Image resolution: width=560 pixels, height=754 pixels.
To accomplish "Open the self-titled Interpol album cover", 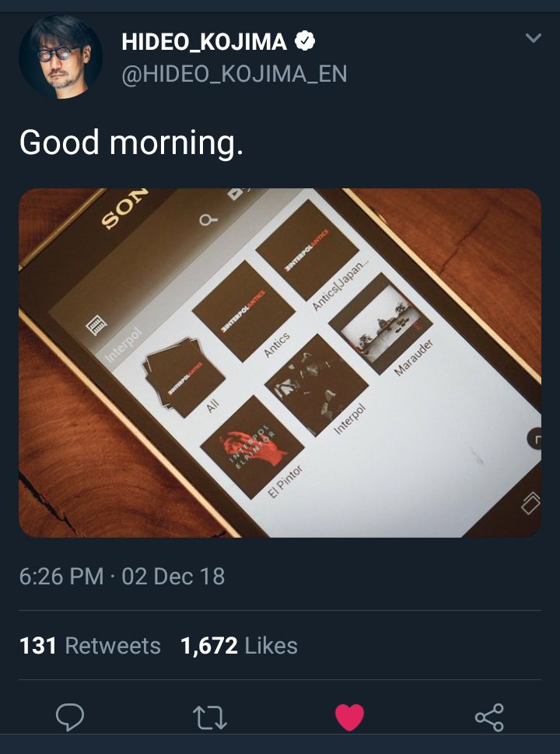I will click(x=315, y=384).
